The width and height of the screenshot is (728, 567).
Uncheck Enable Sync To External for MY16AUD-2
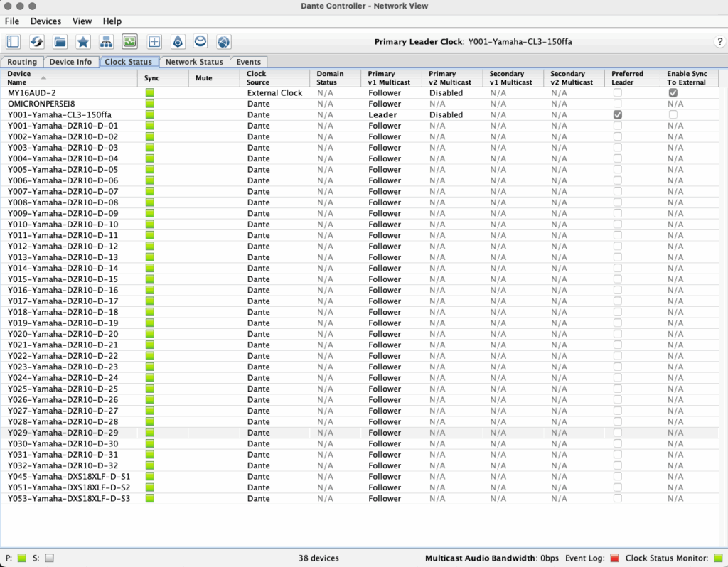click(673, 93)
